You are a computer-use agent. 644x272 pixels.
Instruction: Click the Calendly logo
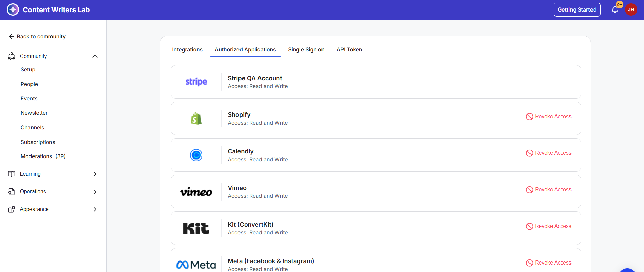click(x=196, y=155)
